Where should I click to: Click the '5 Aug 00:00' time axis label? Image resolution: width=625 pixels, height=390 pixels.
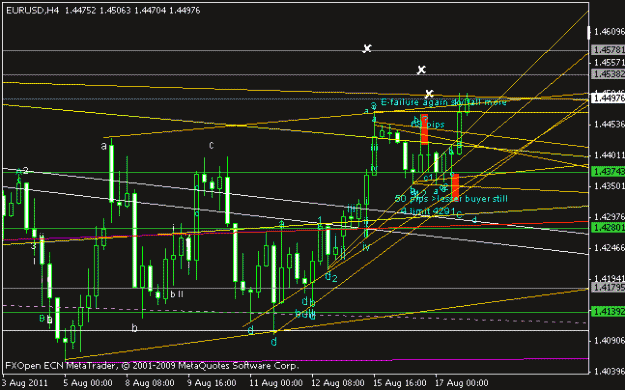click(x=87, y=383)
